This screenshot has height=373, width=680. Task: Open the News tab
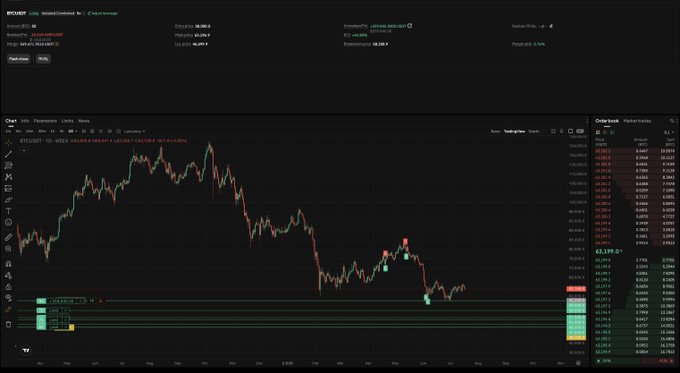click(84, 121)
